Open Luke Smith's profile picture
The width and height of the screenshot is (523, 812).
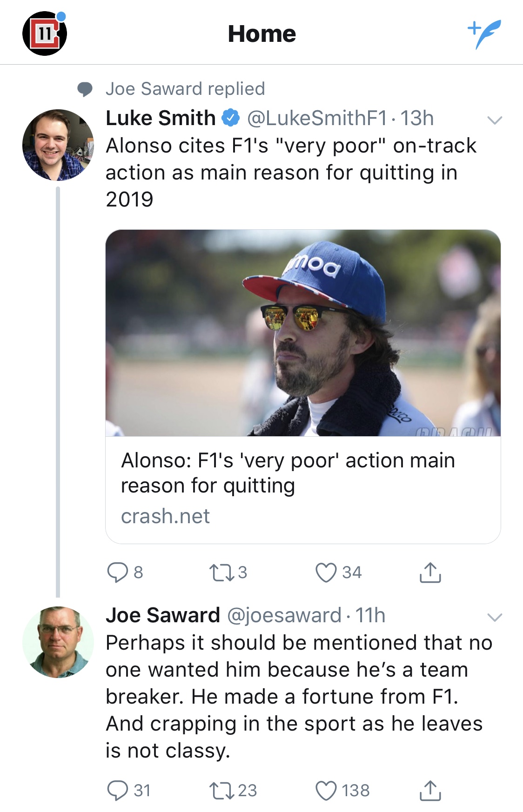[58, 145]
